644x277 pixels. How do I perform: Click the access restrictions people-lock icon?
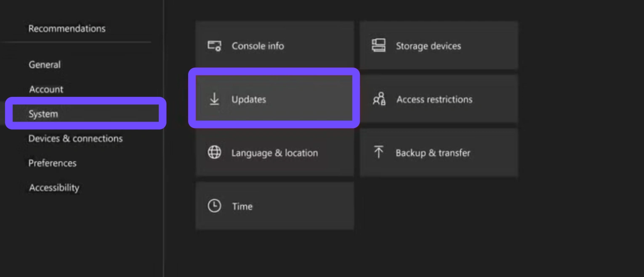(379, 99)
